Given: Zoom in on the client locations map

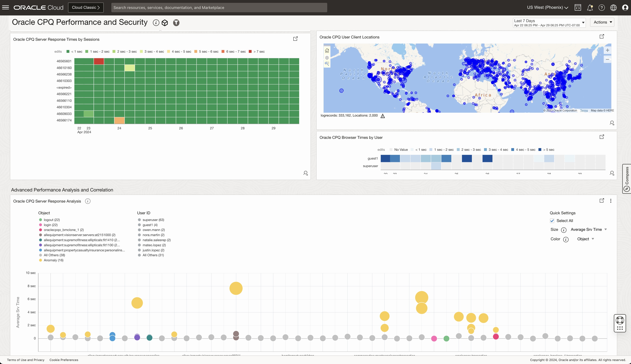Looking at the screenshot, I should point(607,50).
